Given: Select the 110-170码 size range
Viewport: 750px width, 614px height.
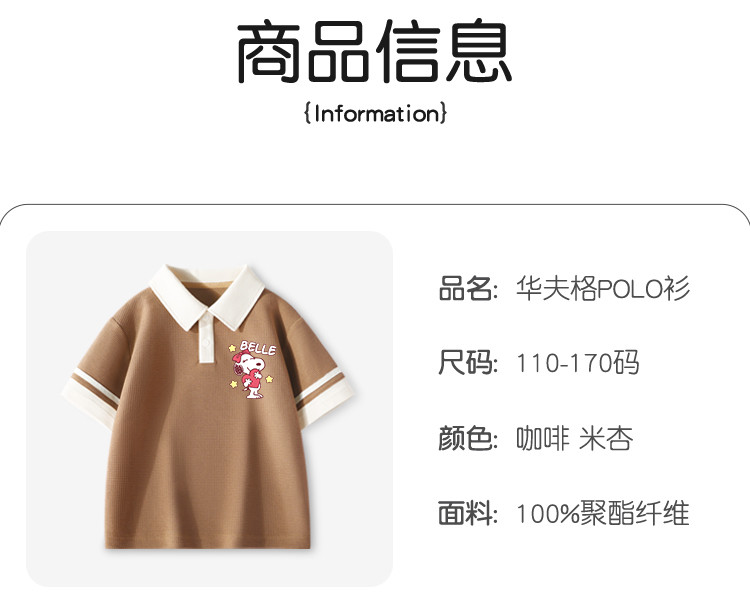Looking at the screenshot, I should pyautogui.click(x=577, y=363).
